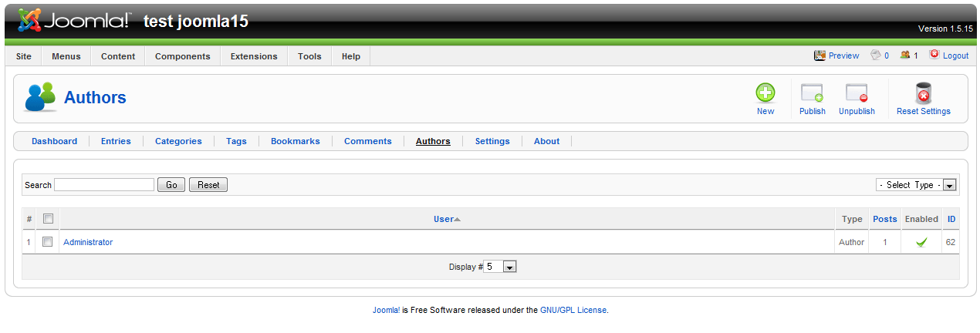The height and width of the screenshot is (333, 980).
Task: Click the Type column header
Action: point(852,219)
